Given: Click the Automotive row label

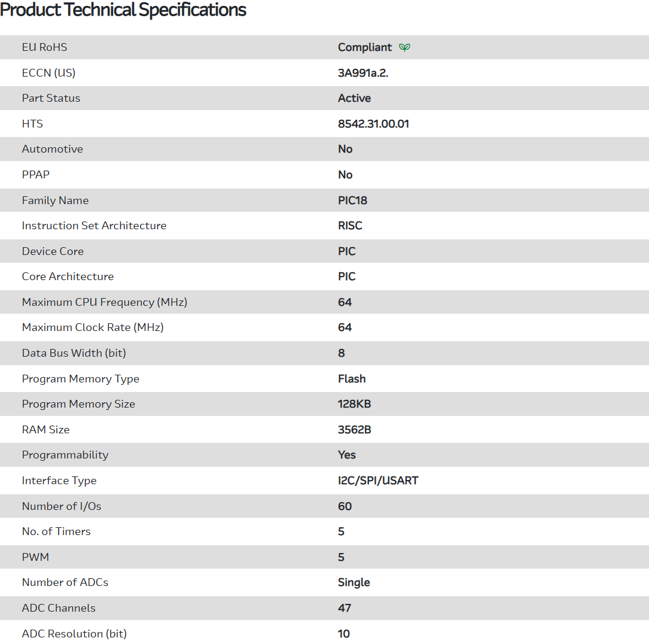Looking at the screenshot, I should point(53,149).
